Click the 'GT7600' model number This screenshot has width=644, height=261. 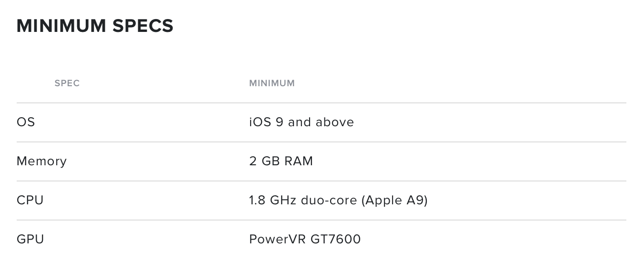pos(336,239)
